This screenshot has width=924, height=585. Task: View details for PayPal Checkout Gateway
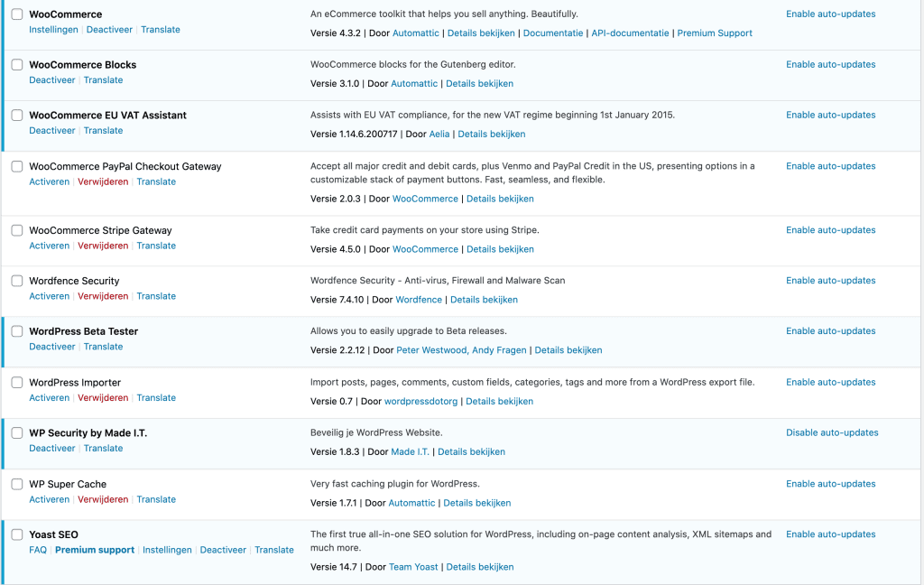tap(500, 199)
